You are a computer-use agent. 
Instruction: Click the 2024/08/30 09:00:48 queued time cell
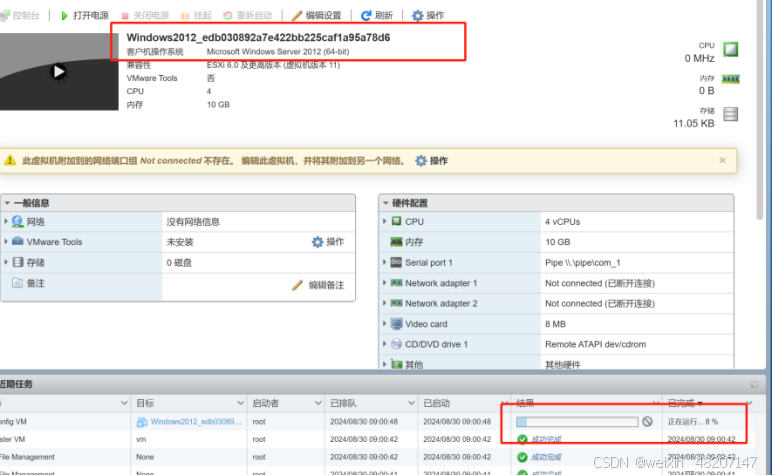pyautogui.click(x=363, y=422)
